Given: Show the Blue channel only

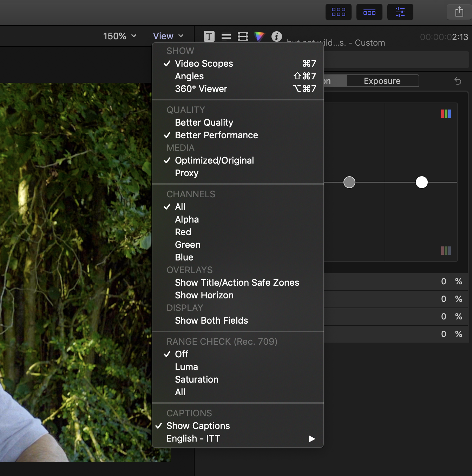Looking at the screenshot, I should tap(238, 257).
